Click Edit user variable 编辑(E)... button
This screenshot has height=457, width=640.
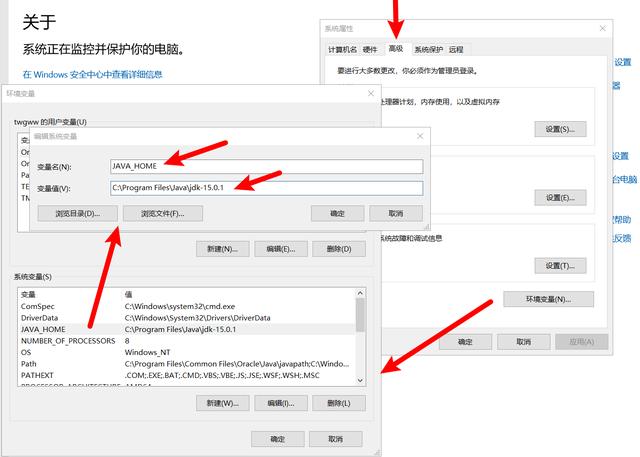pyautogui.click(x=281, y=249)
